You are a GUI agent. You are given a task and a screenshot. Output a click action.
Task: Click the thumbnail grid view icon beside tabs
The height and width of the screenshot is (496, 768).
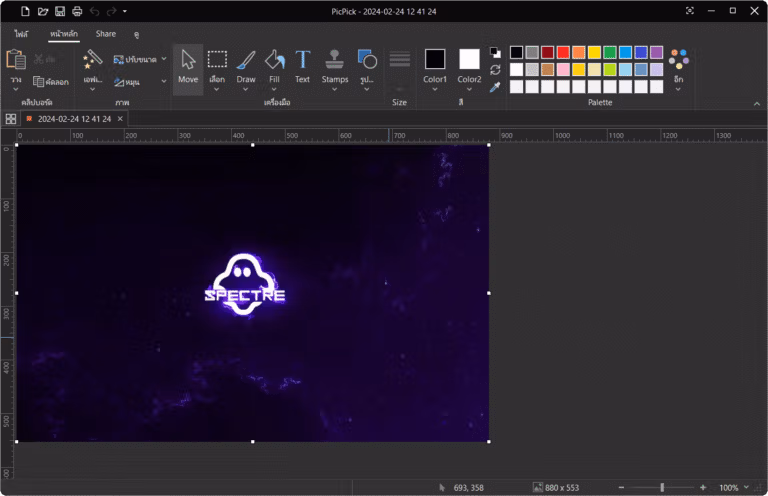(11, 118)
